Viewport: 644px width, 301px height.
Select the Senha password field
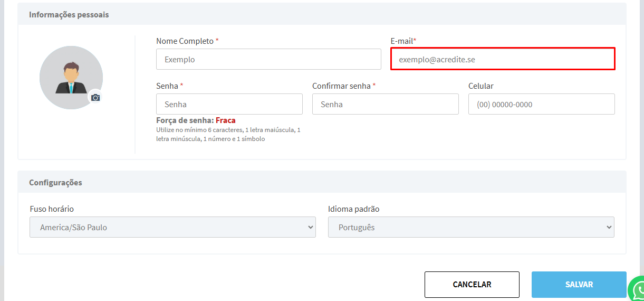pyautogui.click(x=229, y=104)
